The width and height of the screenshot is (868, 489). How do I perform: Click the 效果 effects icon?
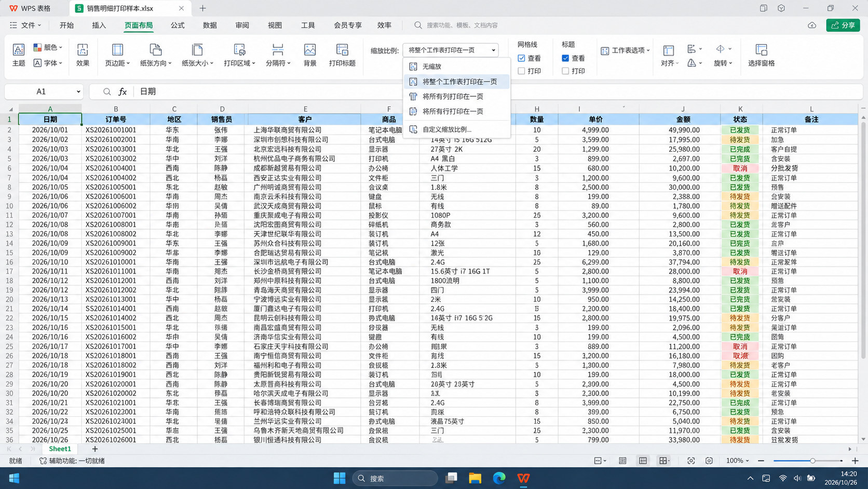click(83, 55)
